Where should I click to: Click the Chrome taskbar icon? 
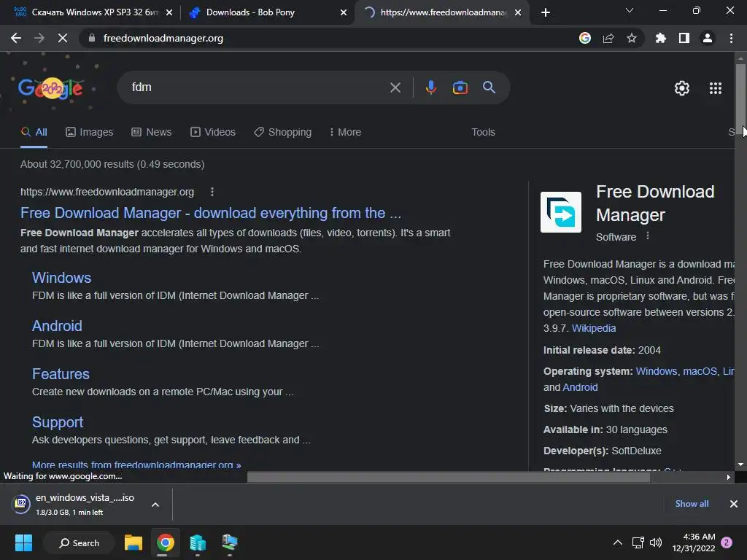tap(166, 542)
